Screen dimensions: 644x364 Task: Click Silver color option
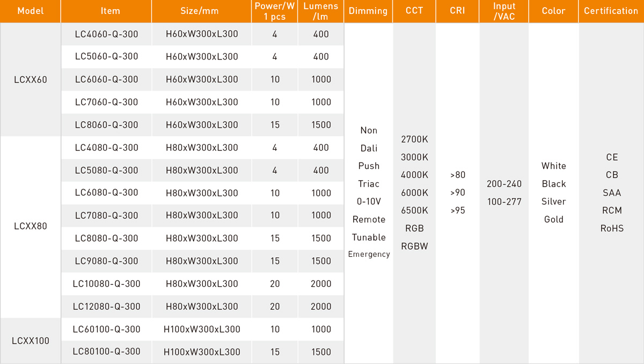553,202
